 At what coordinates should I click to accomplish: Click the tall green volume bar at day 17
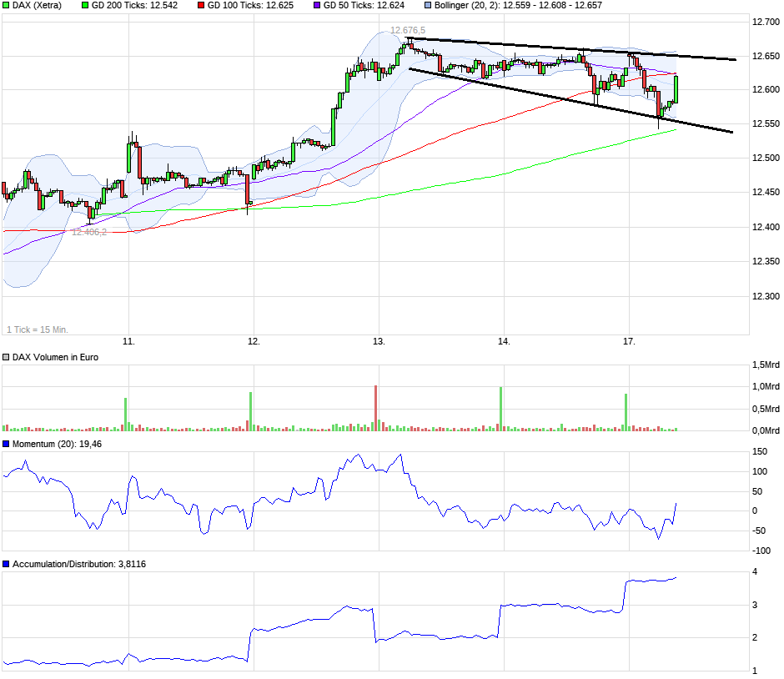pyautogui.click(x=626, y=413)
